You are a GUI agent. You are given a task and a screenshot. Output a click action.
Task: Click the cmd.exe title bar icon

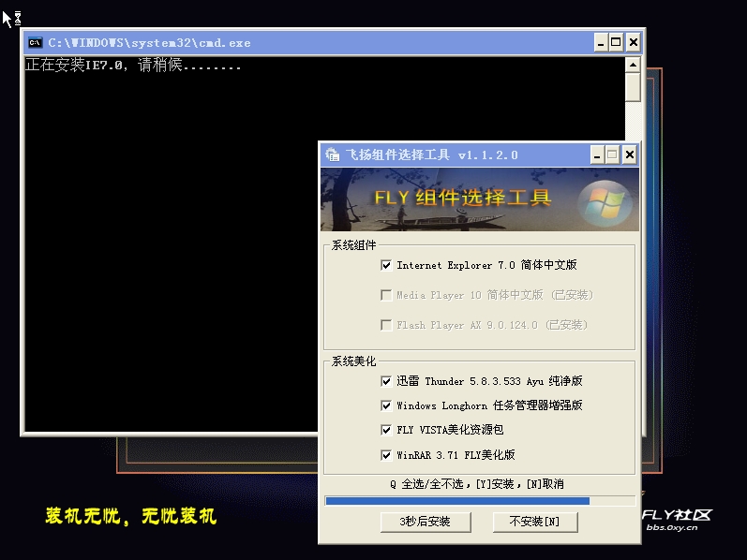pos(35,43)
